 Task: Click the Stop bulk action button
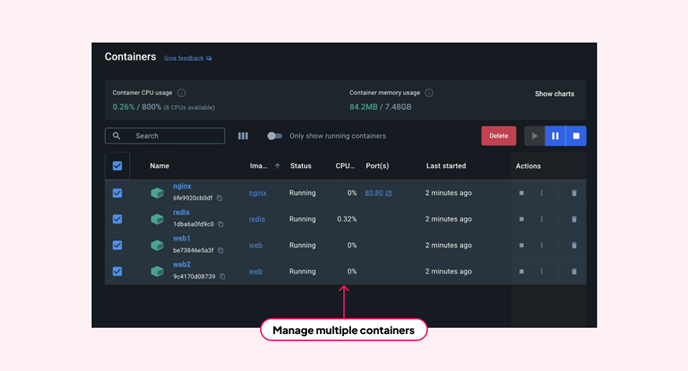[x=576, y=136]
